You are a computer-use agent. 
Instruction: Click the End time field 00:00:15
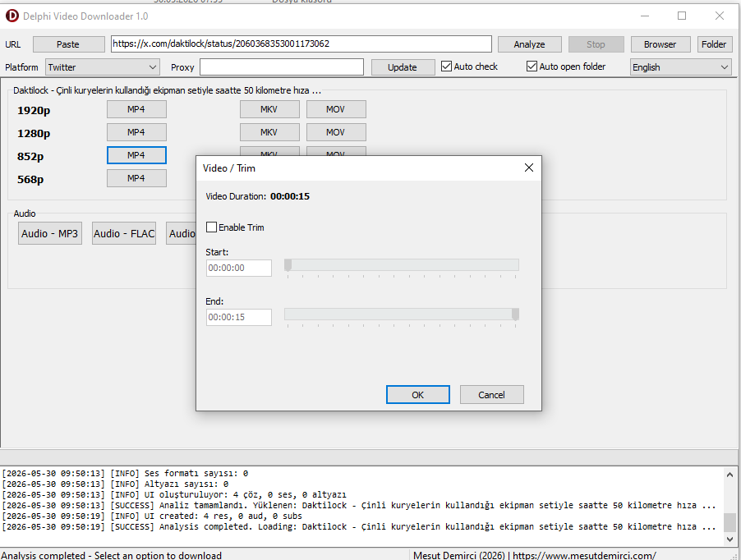[239, 317]
